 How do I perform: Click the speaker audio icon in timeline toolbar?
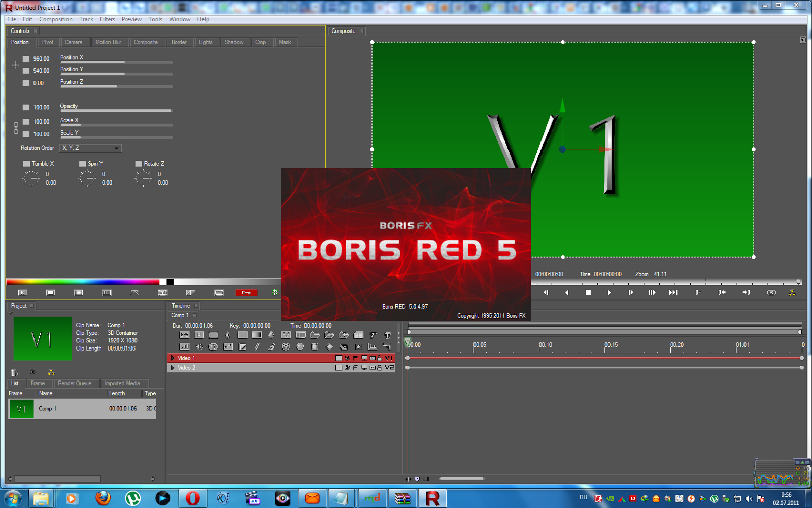click(x=199, y=347)
